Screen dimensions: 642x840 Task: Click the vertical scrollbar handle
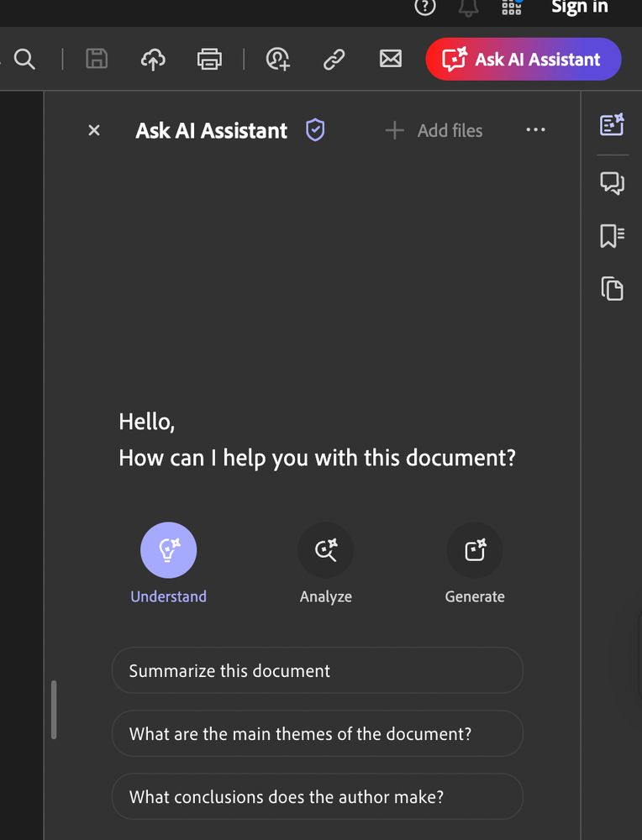(x=54, y=710)
